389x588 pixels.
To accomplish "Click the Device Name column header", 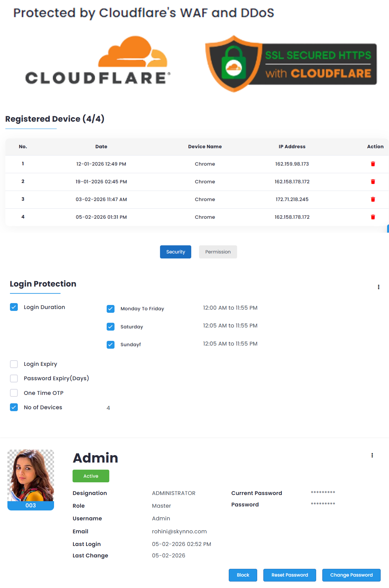I will pyautogui.click(x=205, y=146).
